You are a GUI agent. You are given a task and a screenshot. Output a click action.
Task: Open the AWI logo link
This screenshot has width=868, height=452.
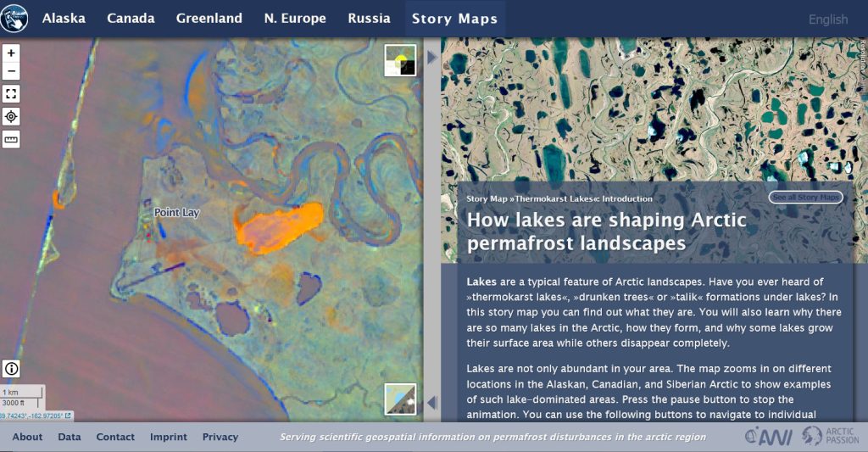point(767,436)
